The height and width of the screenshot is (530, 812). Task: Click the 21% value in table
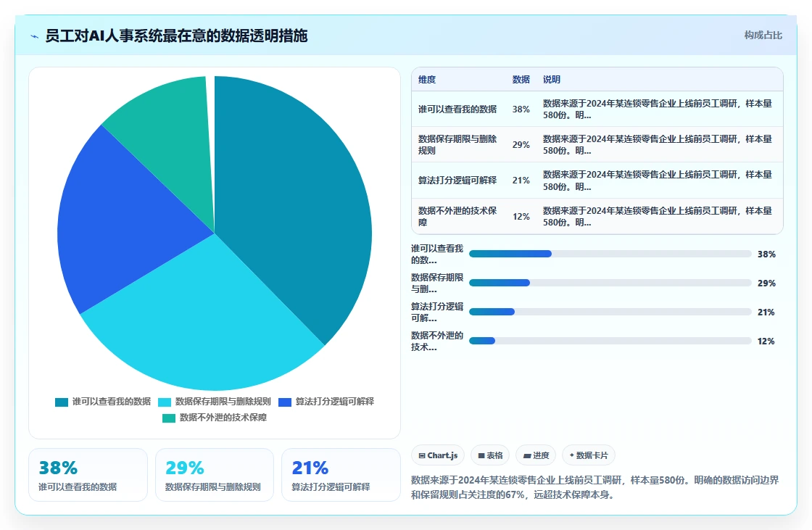coord(521,181)
